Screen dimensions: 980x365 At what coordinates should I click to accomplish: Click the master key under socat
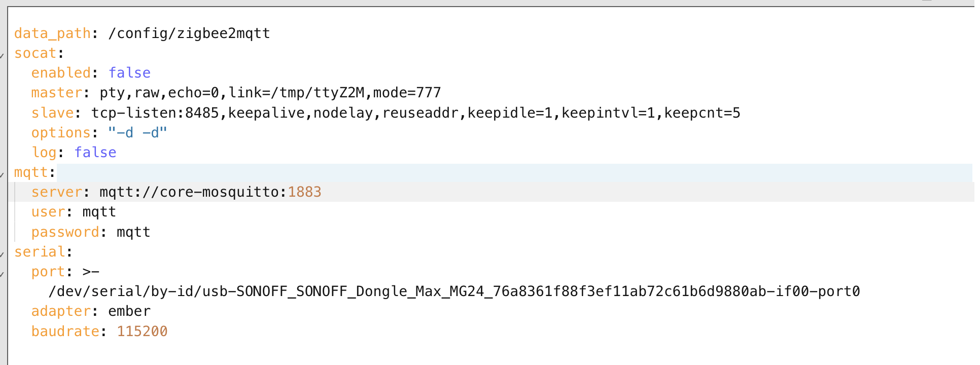(56, 93)
